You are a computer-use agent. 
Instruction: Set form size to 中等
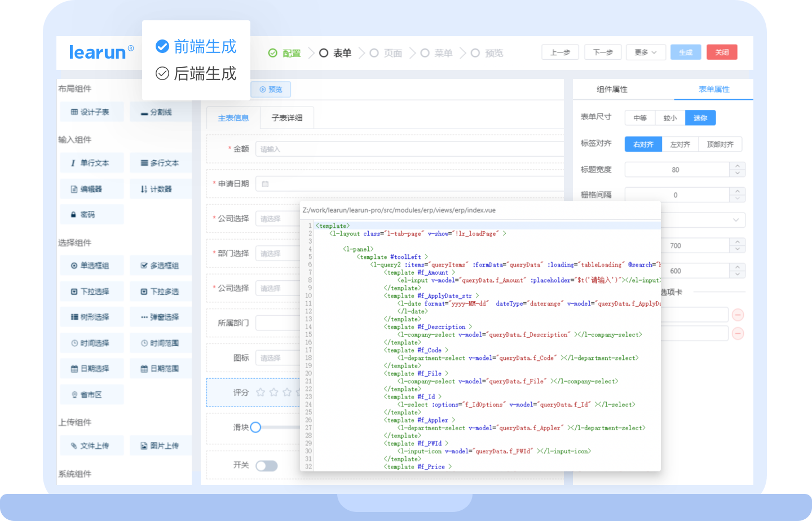tap(639, 118)
